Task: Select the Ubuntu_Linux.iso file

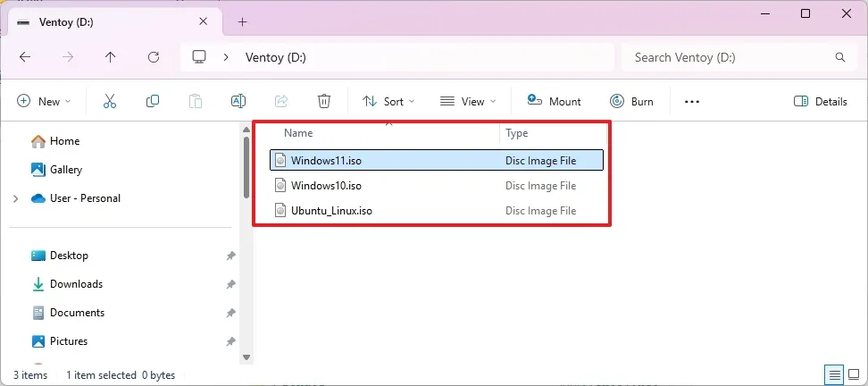Action: (436, 211)
